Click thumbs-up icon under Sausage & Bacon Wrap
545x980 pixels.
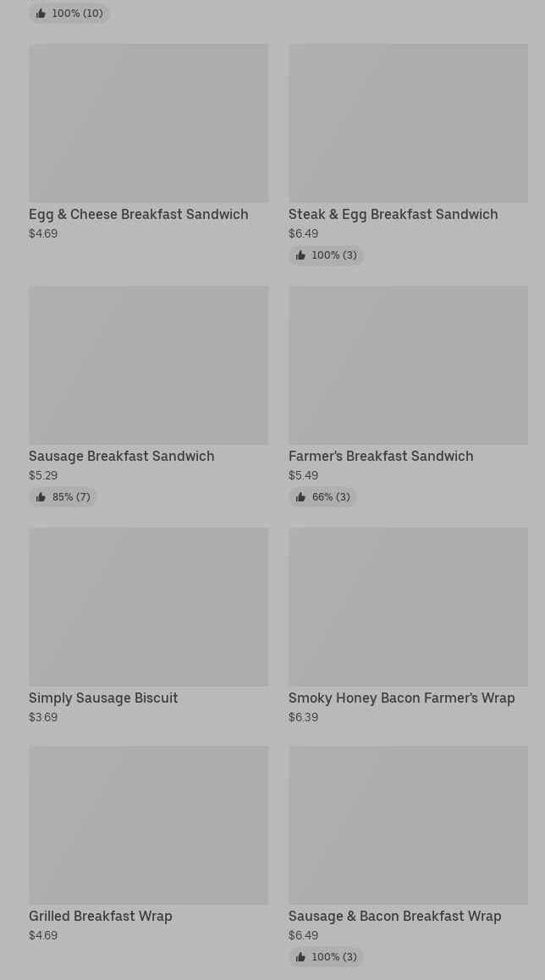pos(300,957)
